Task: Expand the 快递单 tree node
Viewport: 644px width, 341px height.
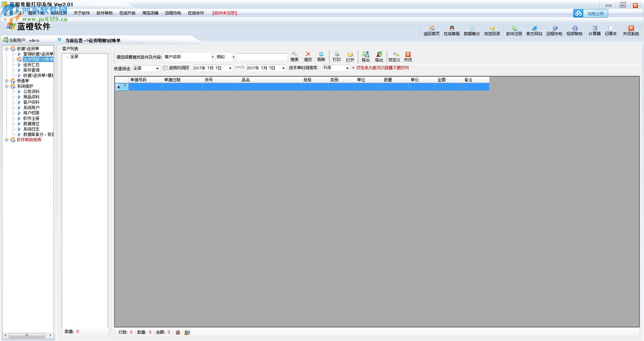Action: pos(6,81)
